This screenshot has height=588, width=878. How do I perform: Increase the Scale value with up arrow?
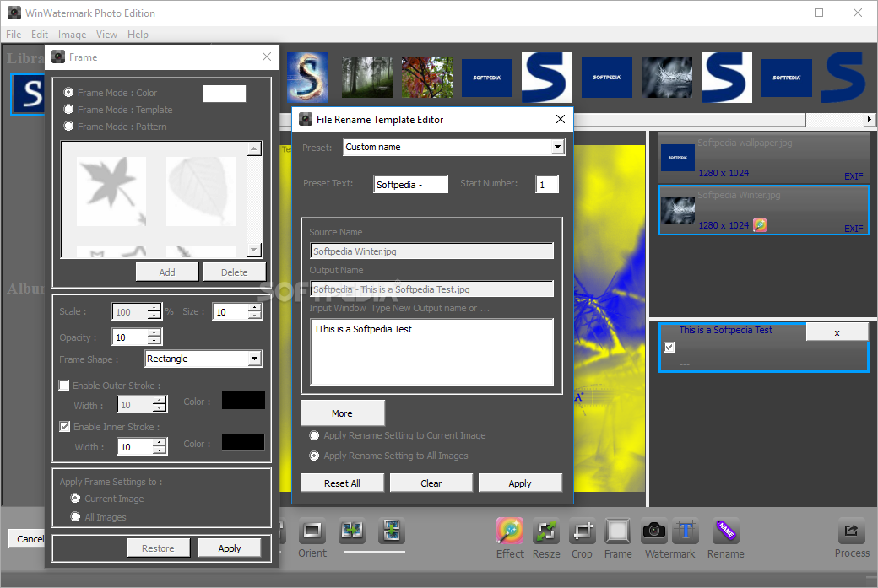(154, 308)
